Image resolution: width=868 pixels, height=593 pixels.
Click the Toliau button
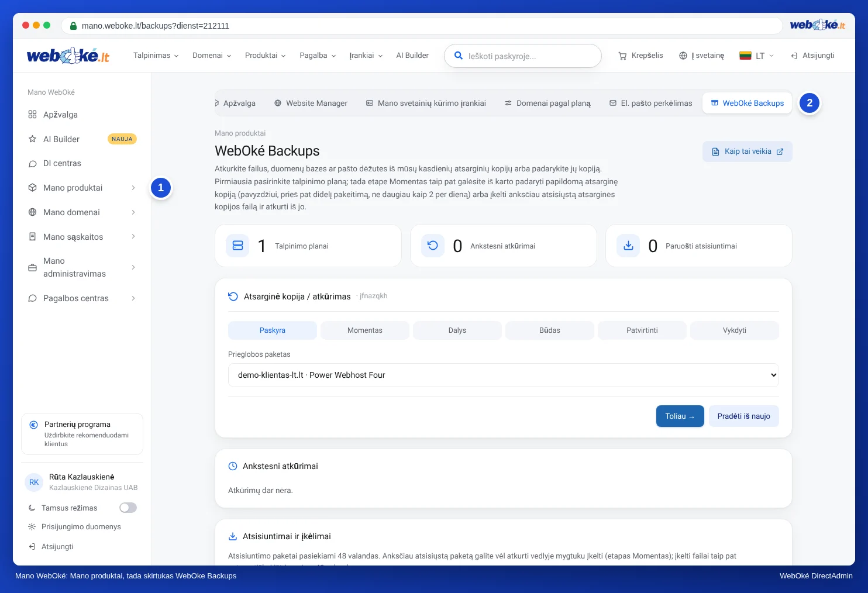[680, 416]
